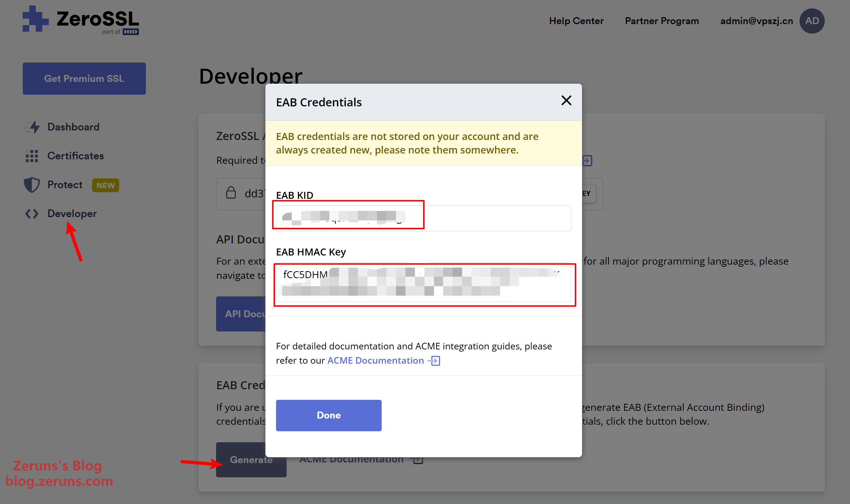Open Developer in sidebar

72,213
